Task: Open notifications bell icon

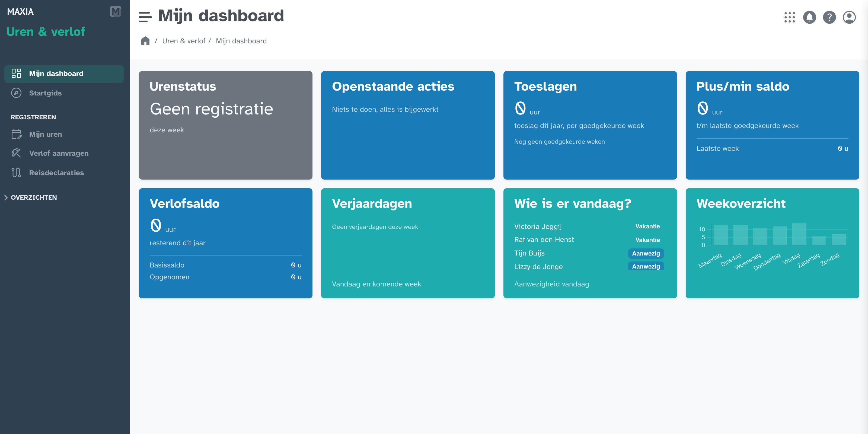Action: click(809, 17)
